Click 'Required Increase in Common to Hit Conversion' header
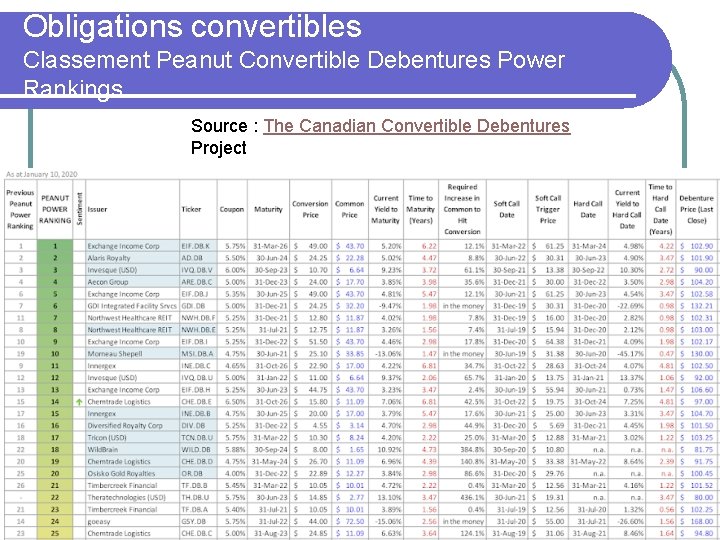The height and width of the screenshot is (540, 720). tap(462, 209)
